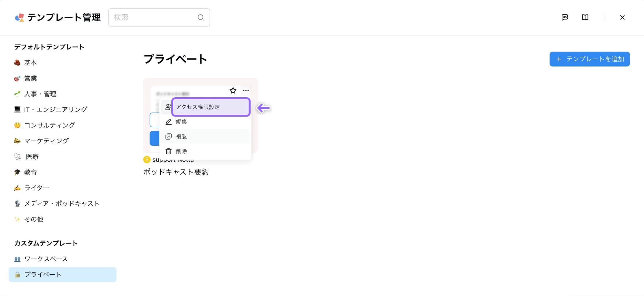Image resolution: width=644 pixels, height=296 pixels.
Task: Open the feedback chat icon
Action: click(565, 17)
